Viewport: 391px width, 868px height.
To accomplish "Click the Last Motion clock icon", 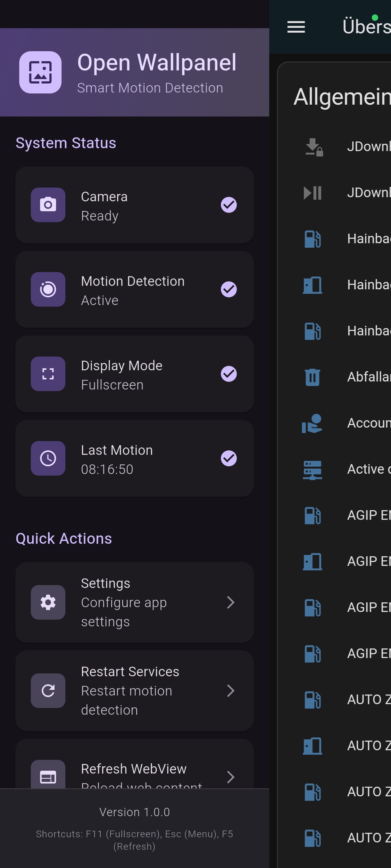I will pyautogui.click(x=48, y=458).
